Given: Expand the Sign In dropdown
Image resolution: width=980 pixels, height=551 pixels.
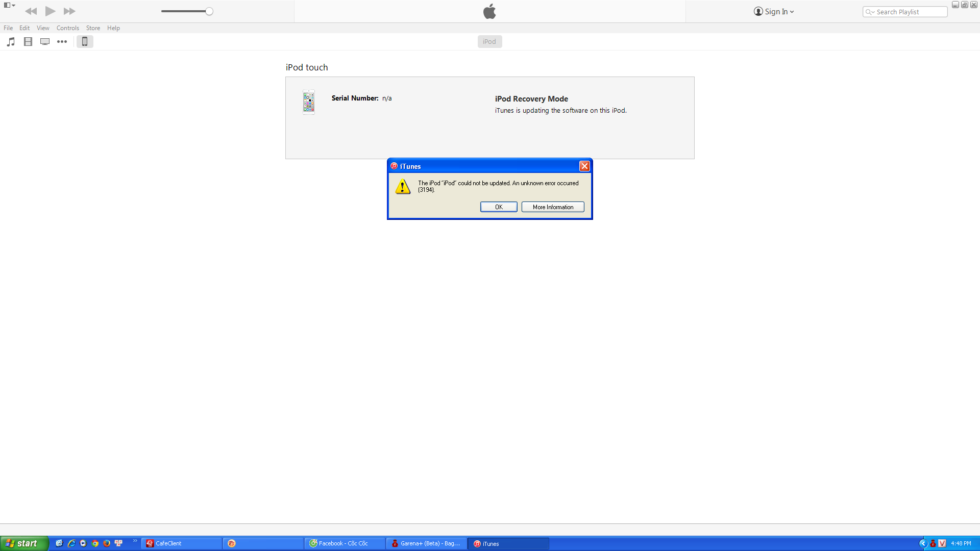Looking at the screenshot, I should [x=774, y=12].
